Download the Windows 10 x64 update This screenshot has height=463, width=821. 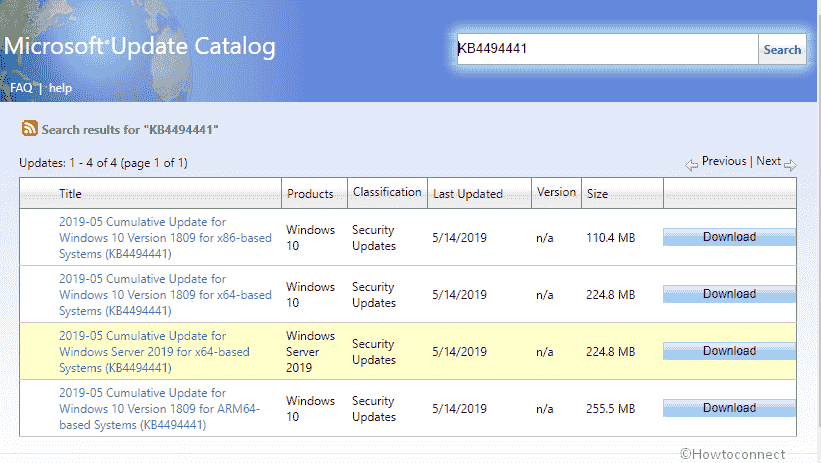click(729, 294)
